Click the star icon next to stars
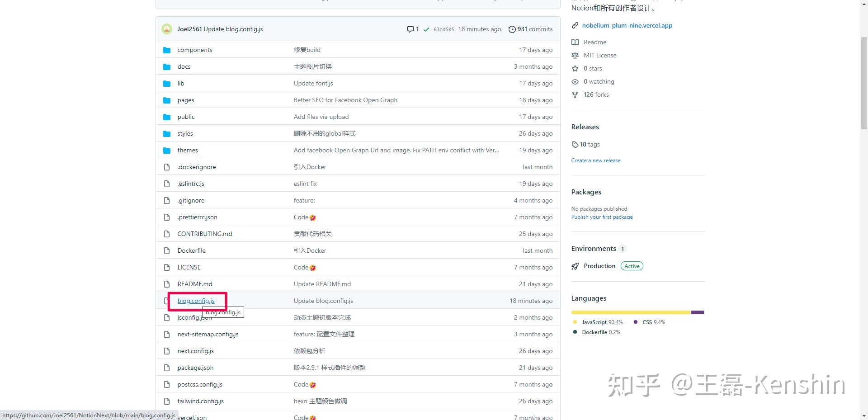Screen dimensions: 868x420 575,68
